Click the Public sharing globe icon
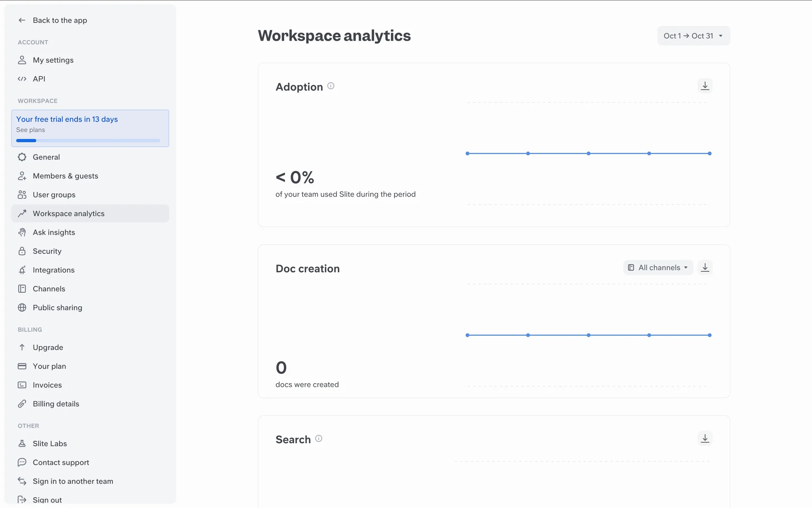The height and width of the screenshot is (508, 812). pyautogui.click(x=22, y=308)
